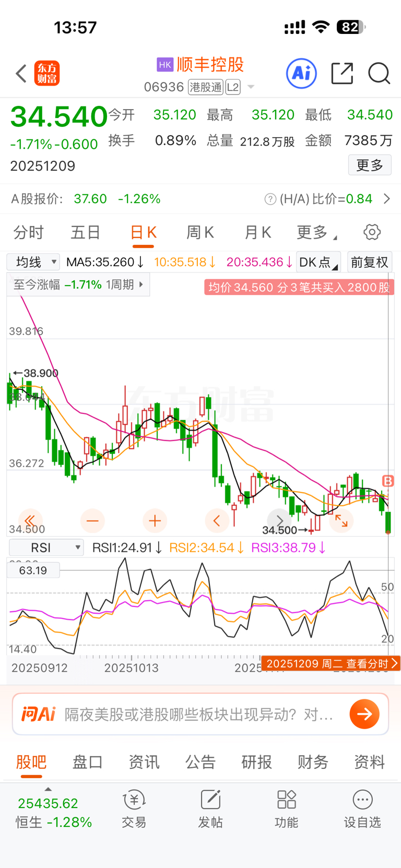Move chart right with right chevron
The image size is (401, 868).
(279, 520)
